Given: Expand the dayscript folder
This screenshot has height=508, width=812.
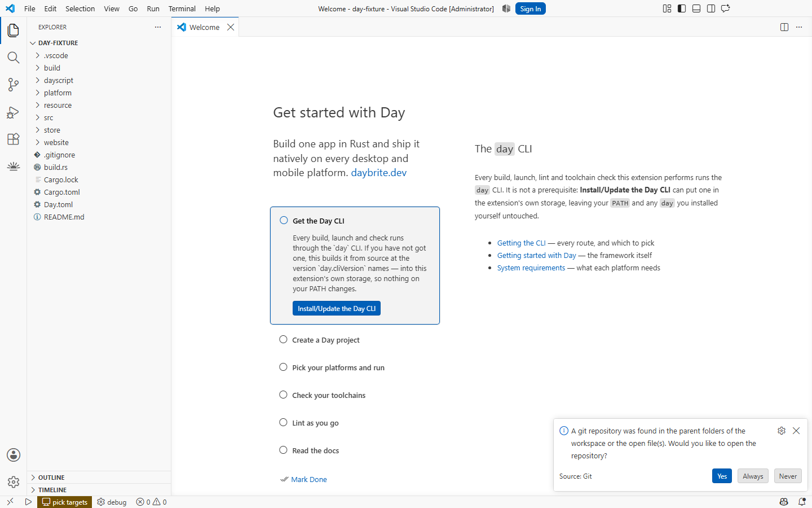Looking at the screenshot, I should pos(99,80).
